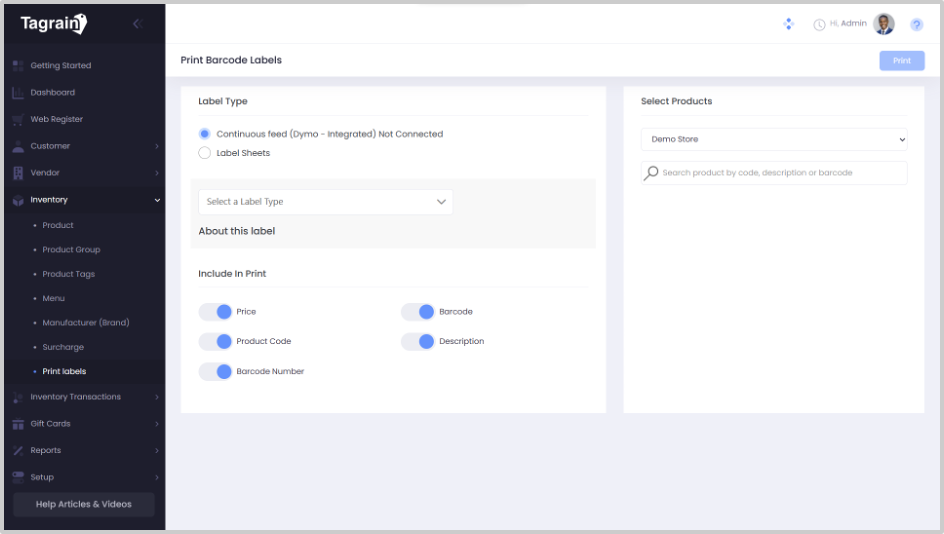Click the product search input field
This screenshot has height=534, width=944.
pos(780,173)
